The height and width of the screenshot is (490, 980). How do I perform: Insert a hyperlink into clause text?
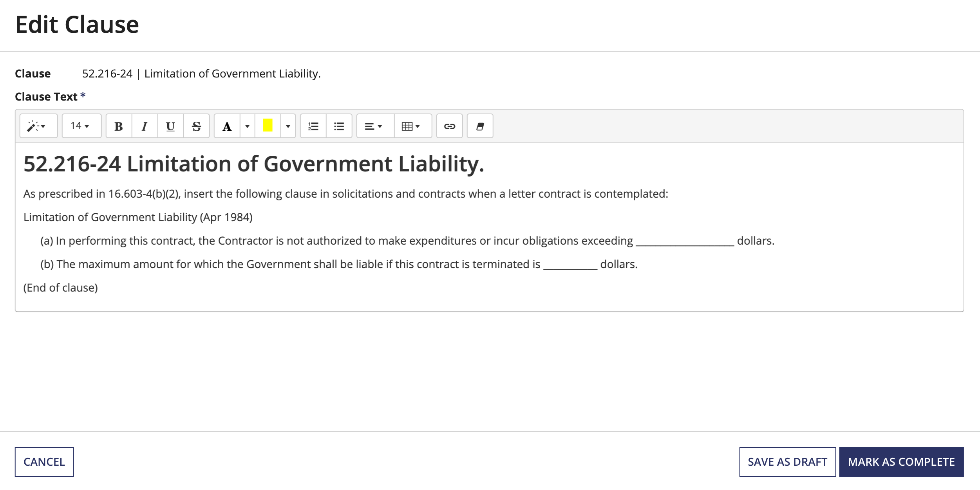coord(448,127)
